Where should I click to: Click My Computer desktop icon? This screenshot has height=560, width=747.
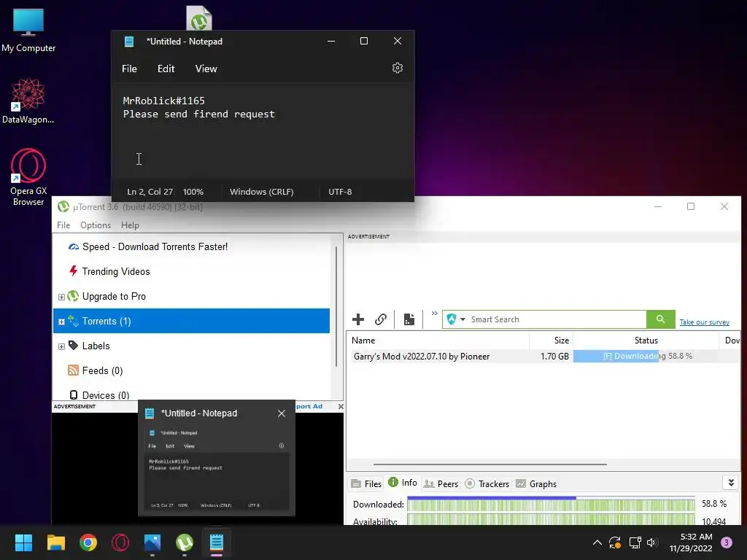coord(28,31)
